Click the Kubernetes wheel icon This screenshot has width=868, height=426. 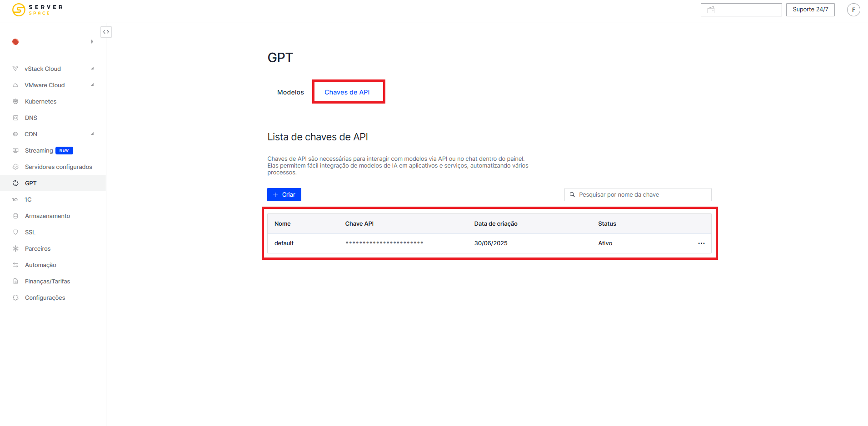15,101
